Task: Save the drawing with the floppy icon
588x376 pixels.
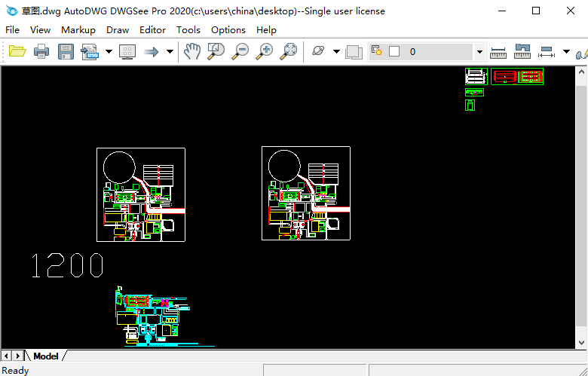Action: tap(66, 51)
